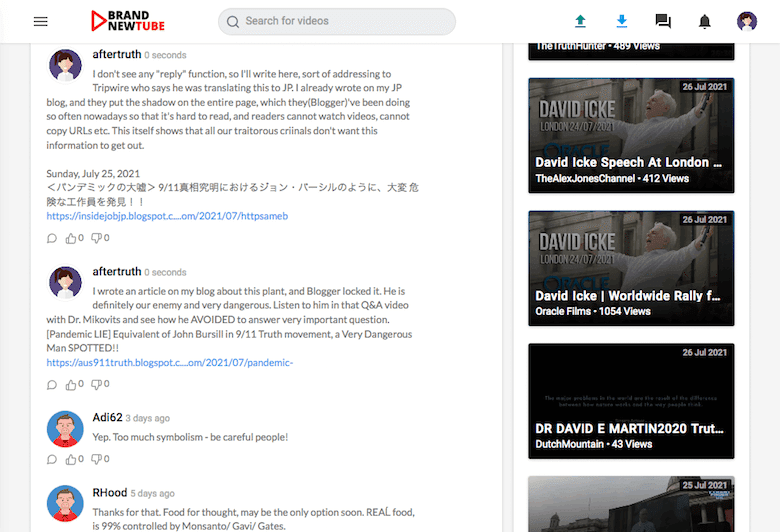Open the aus911truth.blogspot link
The height and width of the screenshot is (532, 780).
point(170,363)
